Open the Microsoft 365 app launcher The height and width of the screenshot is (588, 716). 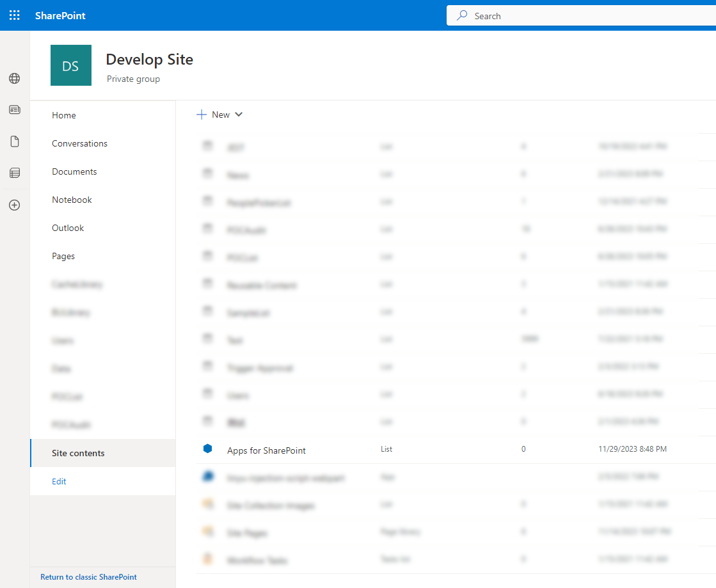click(14, 15)
